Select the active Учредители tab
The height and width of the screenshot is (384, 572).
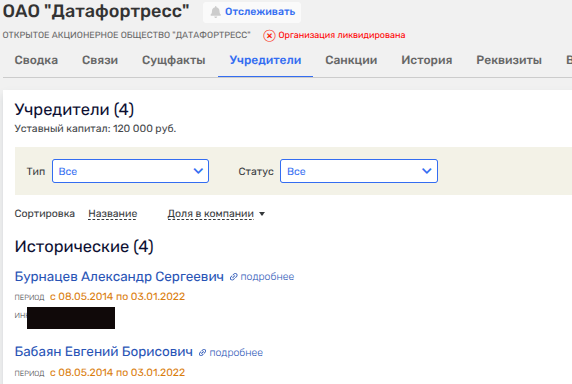[x=265, y=60]
